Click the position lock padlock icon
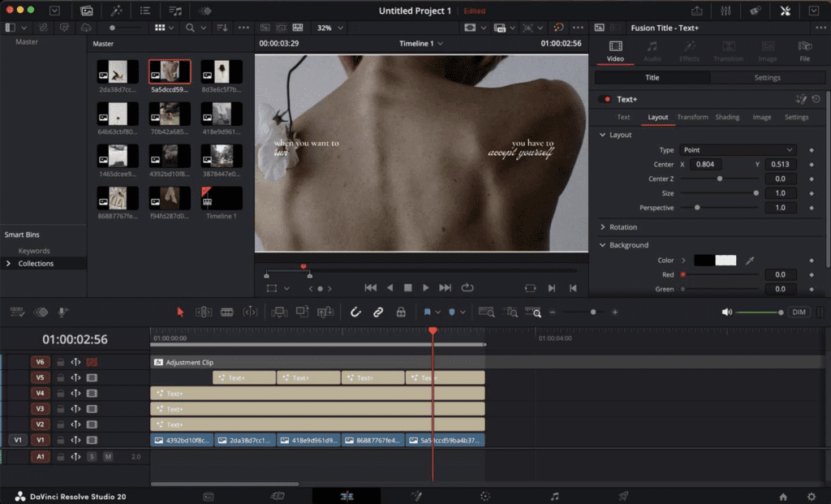831x504 pixels. [401, 312]
